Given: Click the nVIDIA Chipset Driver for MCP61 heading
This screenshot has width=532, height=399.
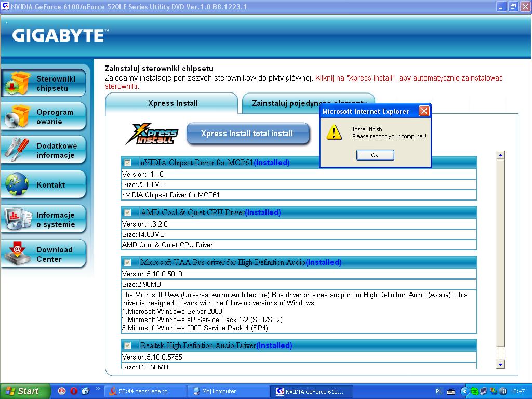Looking at the screenshot, I should pyautogui.click(x=215, y=163).
